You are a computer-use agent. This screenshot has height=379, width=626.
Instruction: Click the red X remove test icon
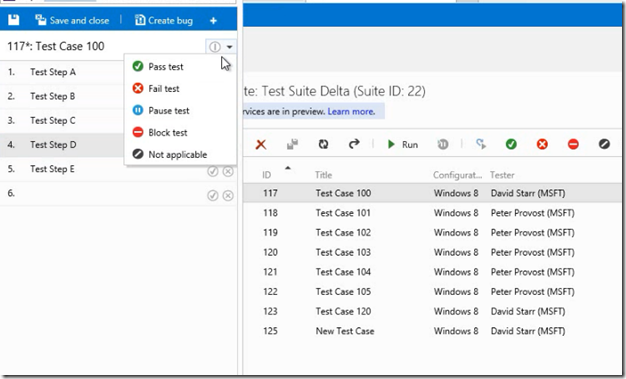[x=261, y=144]
